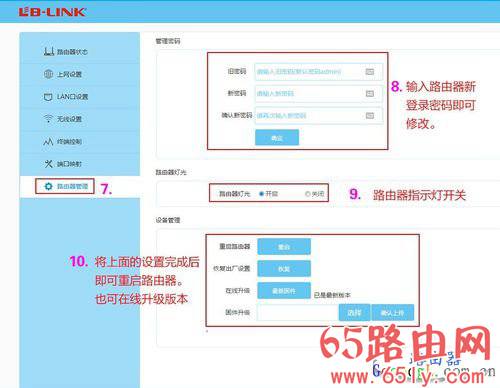Focus the 确认新密码 confirm password input
This screenshot has width=500, height=388.
[319, 116]
